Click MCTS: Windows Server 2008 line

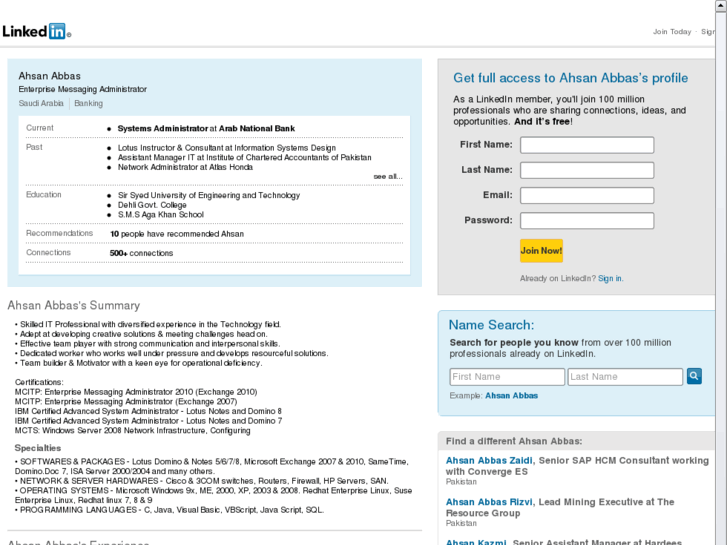pos(133,430)
